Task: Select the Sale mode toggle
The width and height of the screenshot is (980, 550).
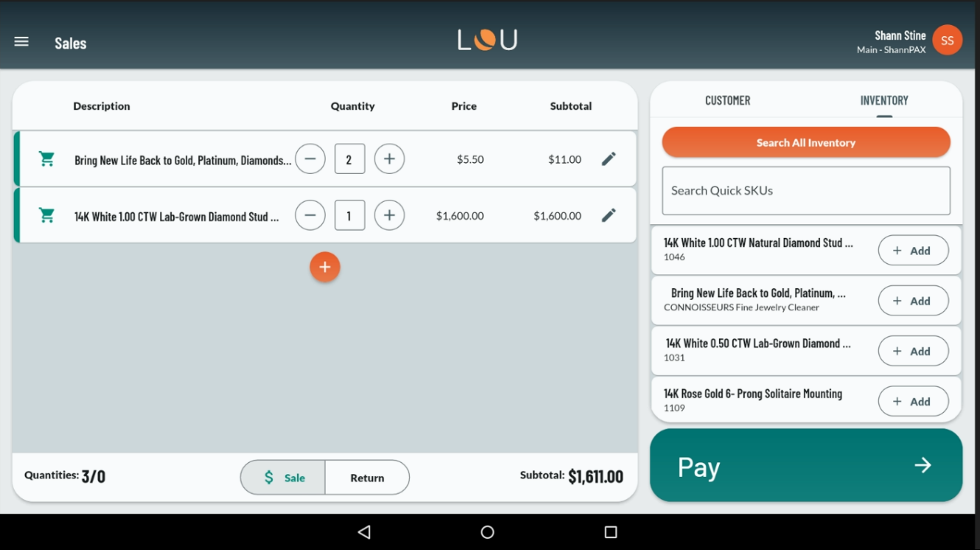Action: click(284, 478)
